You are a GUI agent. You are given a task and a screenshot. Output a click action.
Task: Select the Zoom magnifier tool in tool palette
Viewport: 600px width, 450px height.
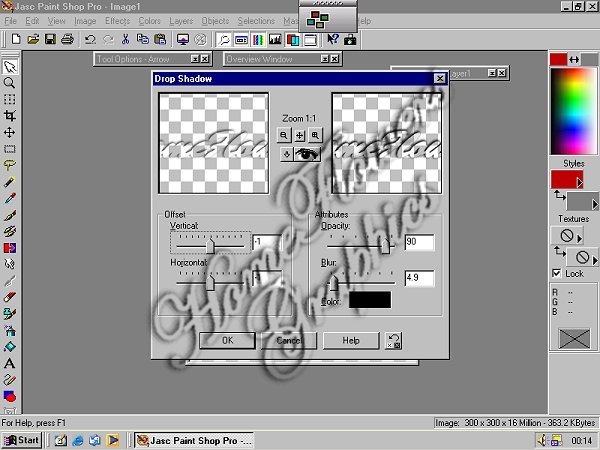10,83
